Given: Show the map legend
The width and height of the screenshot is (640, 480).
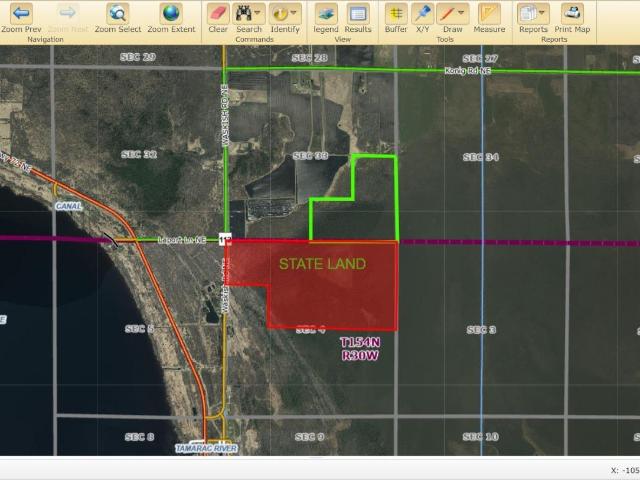Looking at the screenshot, I should 326,13.
